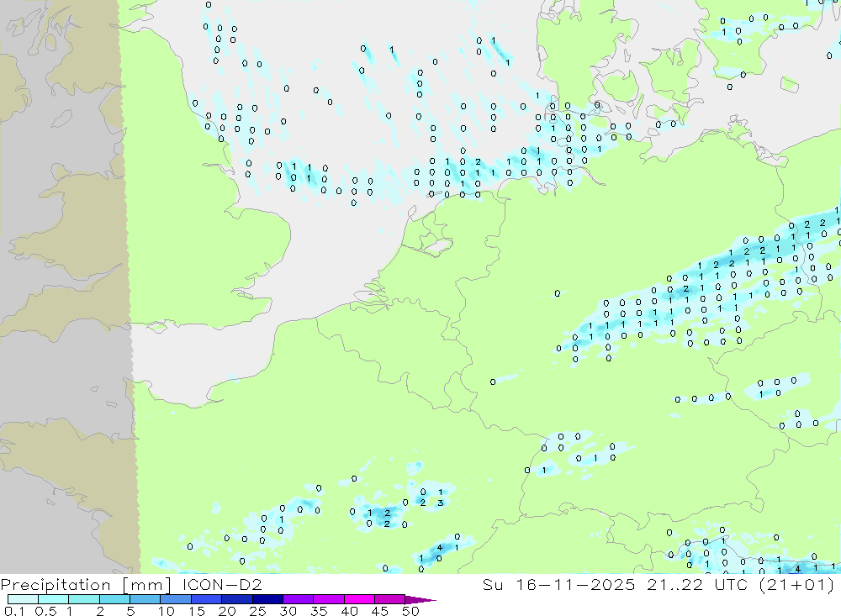Click the '0.5' legend label
Screen dimensions: 841x616
tap(45, 611)
